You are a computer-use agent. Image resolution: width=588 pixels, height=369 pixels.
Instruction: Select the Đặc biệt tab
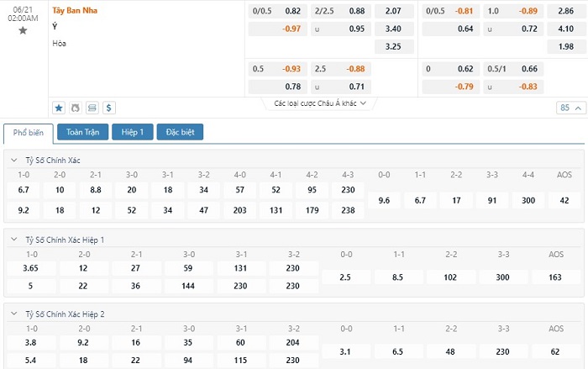pos(180,132)
